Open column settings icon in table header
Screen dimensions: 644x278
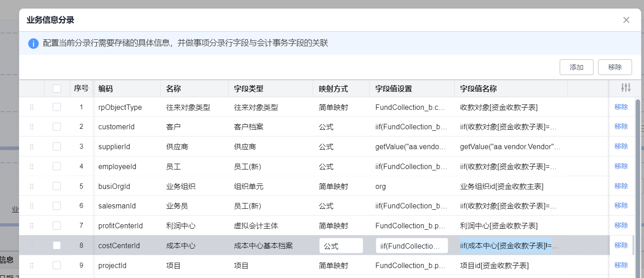[x=626, y=88]
